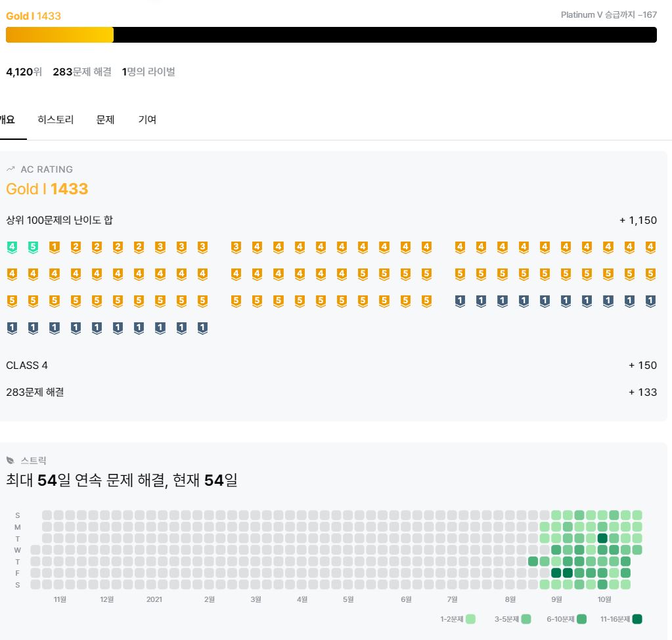Viewport: 672px width, 640px height.
Task: Click the 스트릭 section title
Action: point(34,461)
